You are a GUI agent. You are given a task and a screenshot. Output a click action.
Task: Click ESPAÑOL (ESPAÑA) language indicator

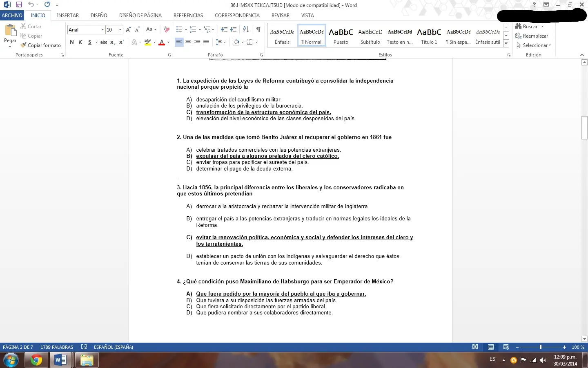(x=114, y=347)
